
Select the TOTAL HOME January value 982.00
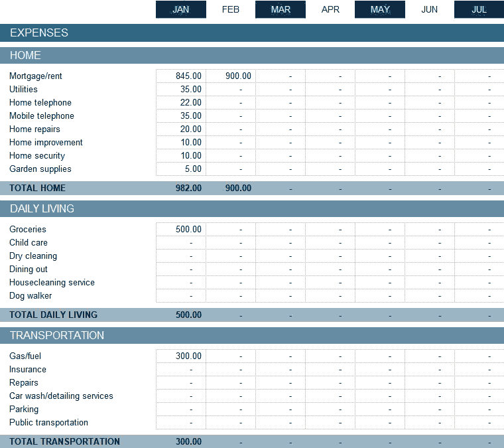pos(188,188)
